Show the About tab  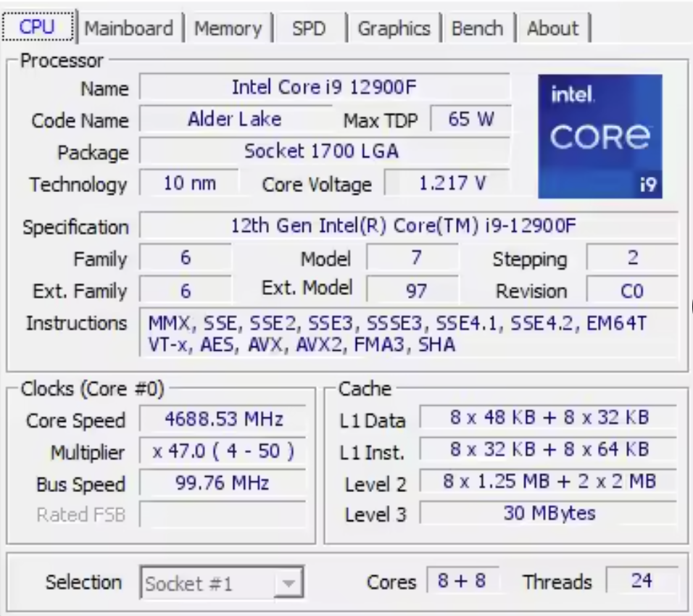[552, 29]
